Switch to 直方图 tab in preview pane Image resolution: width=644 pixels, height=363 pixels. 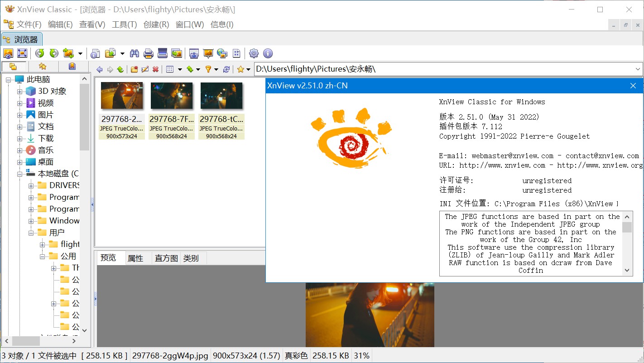pyautogui.click(x=166, y=258)
